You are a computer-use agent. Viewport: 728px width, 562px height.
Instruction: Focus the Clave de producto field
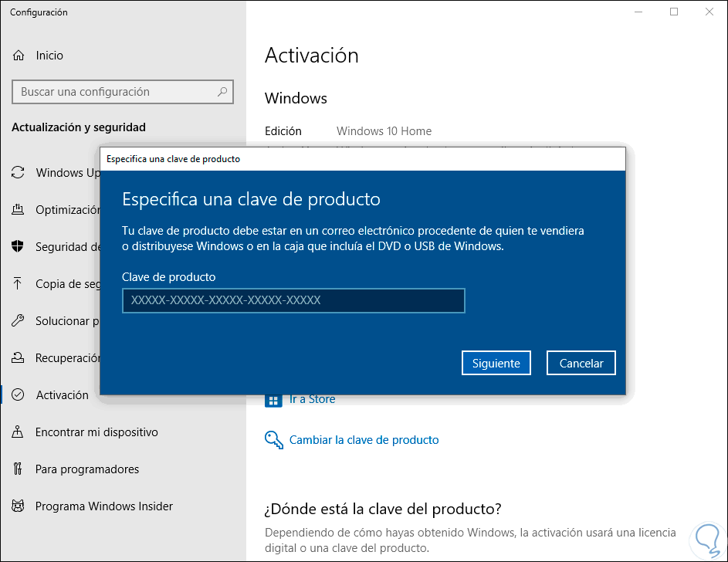click(x=293, y=301)
